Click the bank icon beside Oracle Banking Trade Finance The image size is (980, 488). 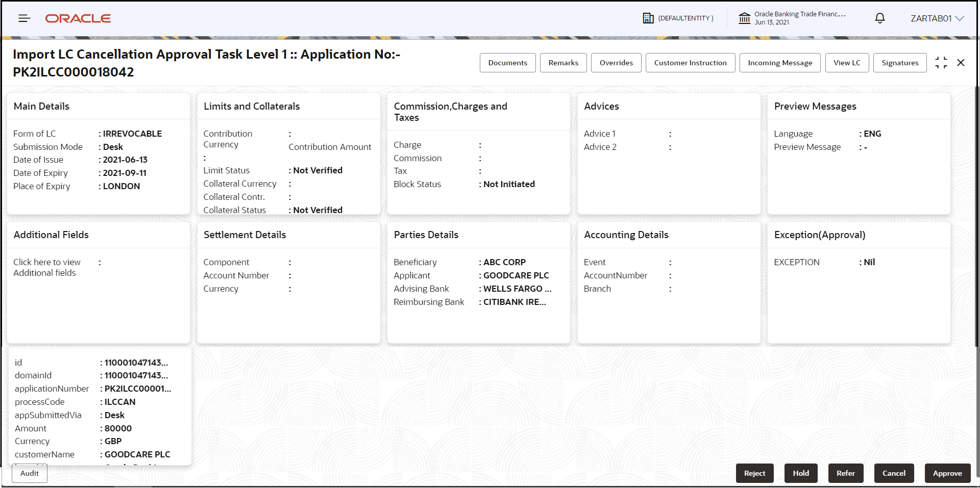(744, 18)
